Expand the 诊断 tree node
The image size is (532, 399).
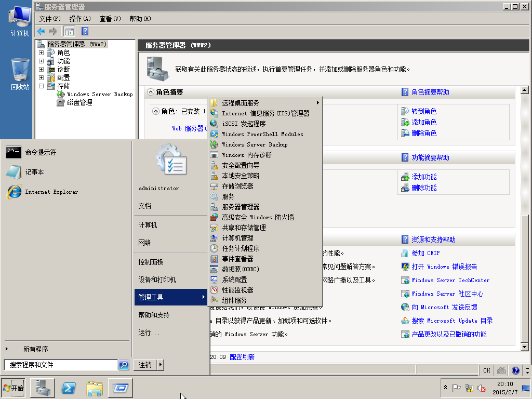(x=41, y=69)
